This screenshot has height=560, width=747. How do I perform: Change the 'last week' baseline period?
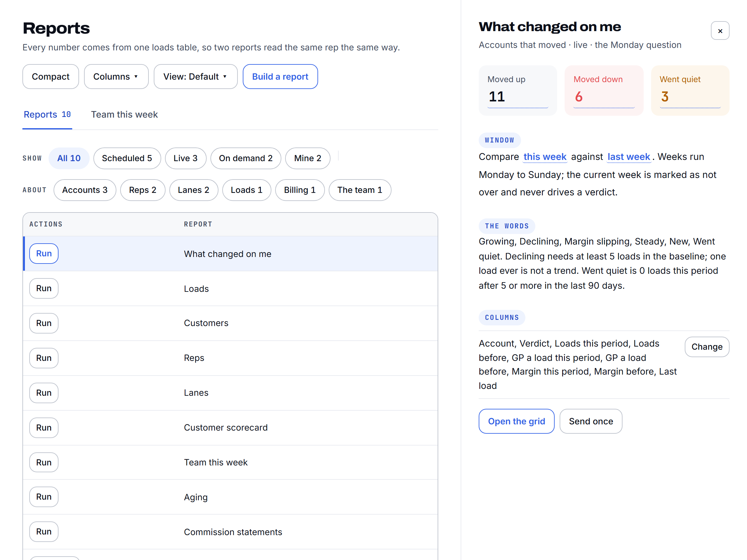click(x=628, y=157)
